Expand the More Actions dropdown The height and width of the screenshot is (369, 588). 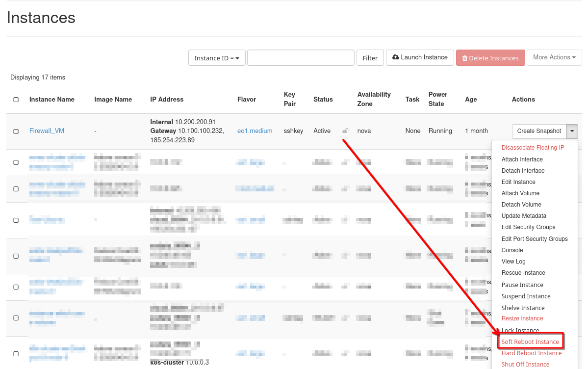tap(554, 57)
